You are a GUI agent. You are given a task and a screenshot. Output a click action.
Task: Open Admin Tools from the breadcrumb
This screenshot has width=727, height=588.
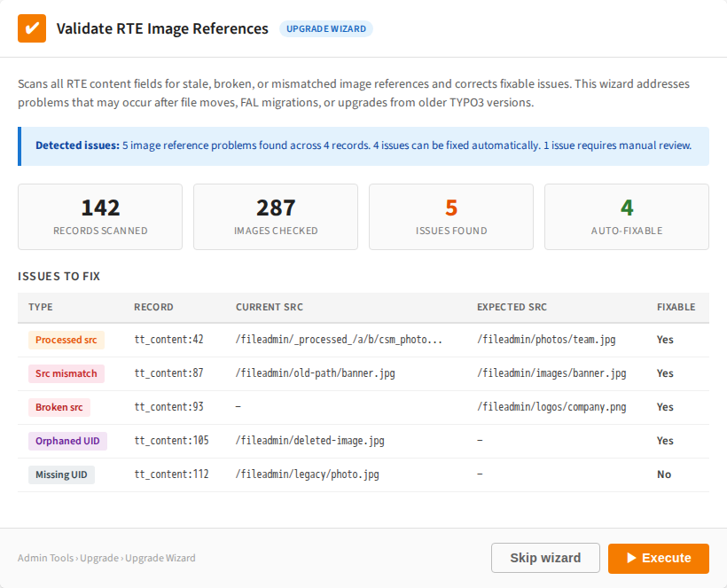point(45,558)
